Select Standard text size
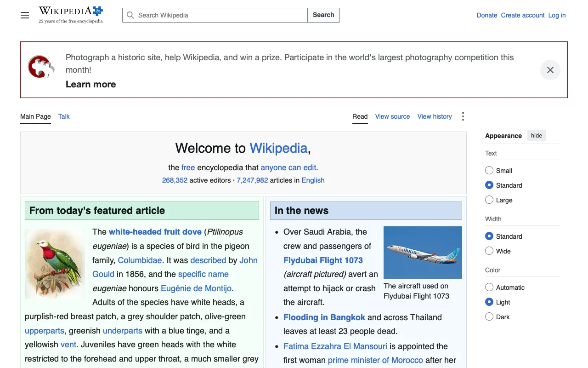The height and width of the screenshot is (368, 588). click(x=489, y=185)
